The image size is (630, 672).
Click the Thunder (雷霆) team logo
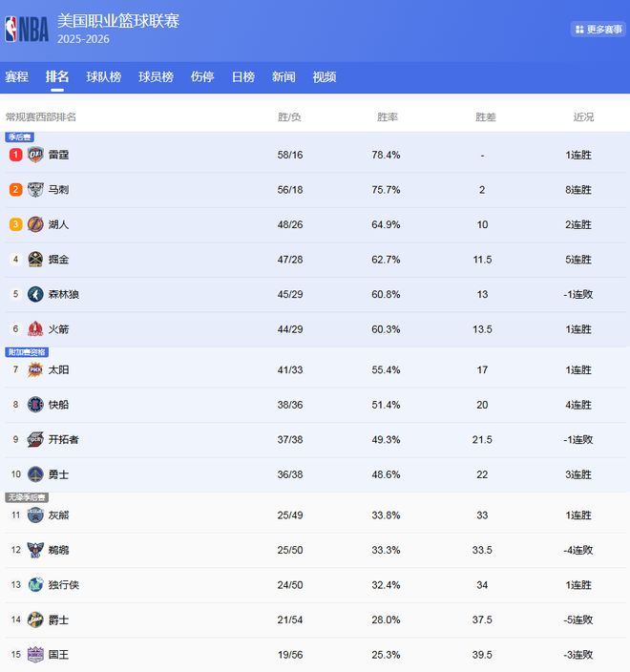[x=35, y=155]
